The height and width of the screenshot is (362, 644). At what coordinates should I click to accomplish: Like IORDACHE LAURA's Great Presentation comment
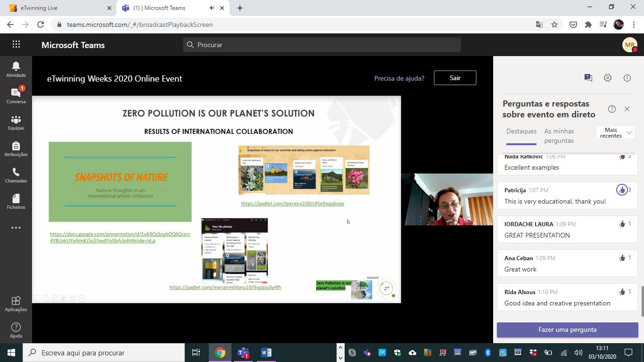point(622,224)
